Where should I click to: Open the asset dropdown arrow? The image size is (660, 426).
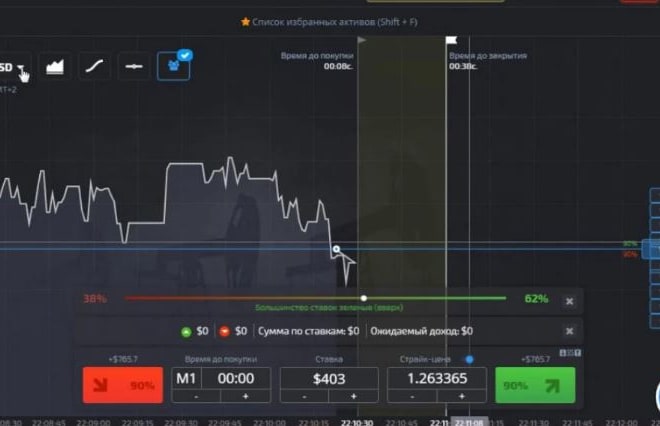20,68
